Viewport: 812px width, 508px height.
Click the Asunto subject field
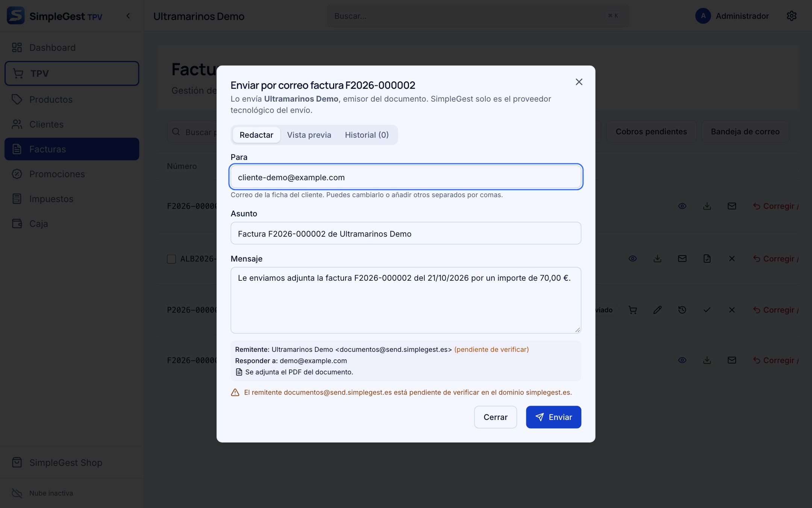tap(406, 233)
